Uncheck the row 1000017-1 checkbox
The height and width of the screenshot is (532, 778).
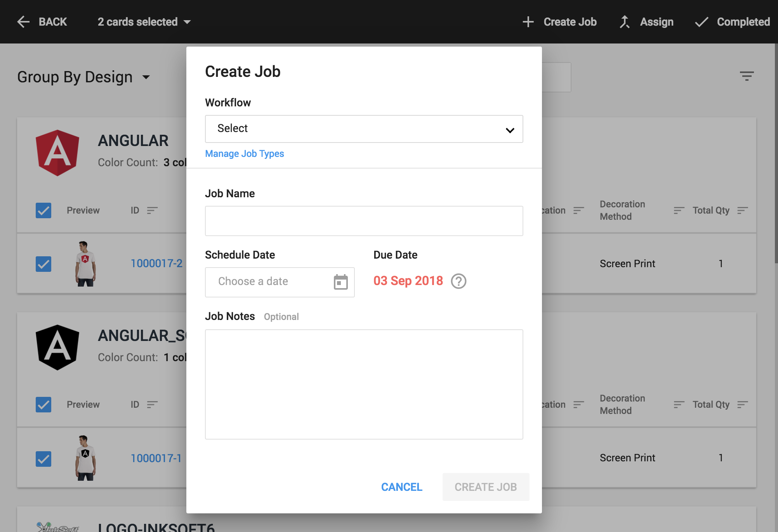coord(43,459)
